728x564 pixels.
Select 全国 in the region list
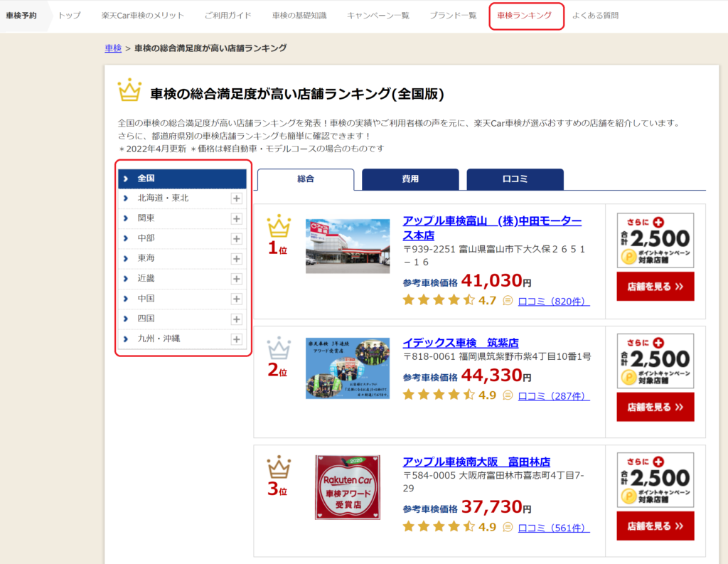(182, 179)
